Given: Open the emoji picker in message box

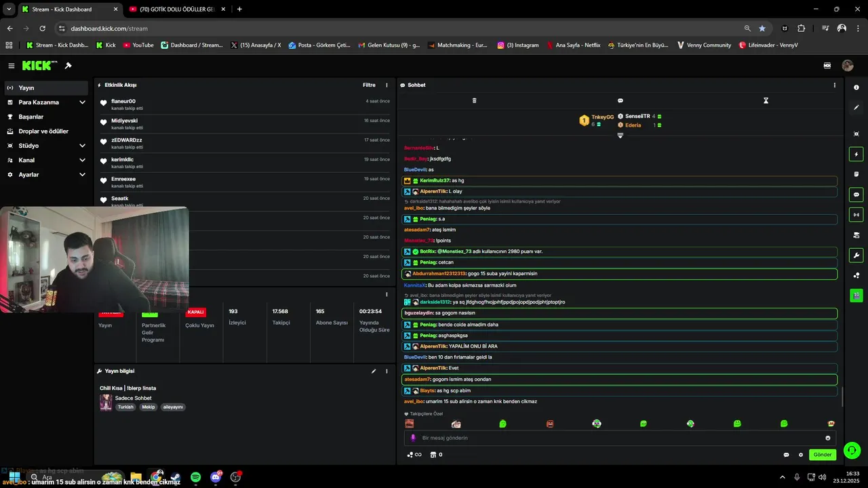Looking at the screenshot, I should 828,438.
